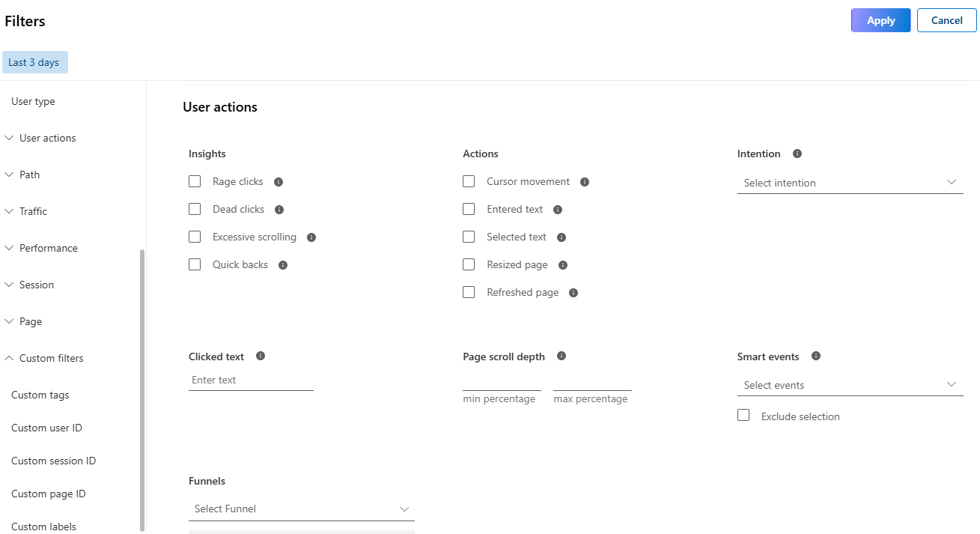Click the max percentage scroll depth field
This screenshot has width=980, height=534.
592,382
